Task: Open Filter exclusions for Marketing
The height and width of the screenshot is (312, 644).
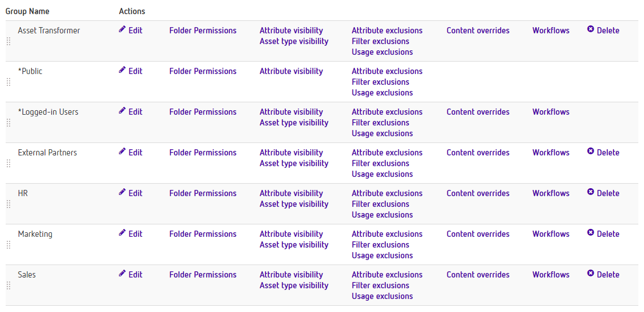Action: [x=380, y=245]
